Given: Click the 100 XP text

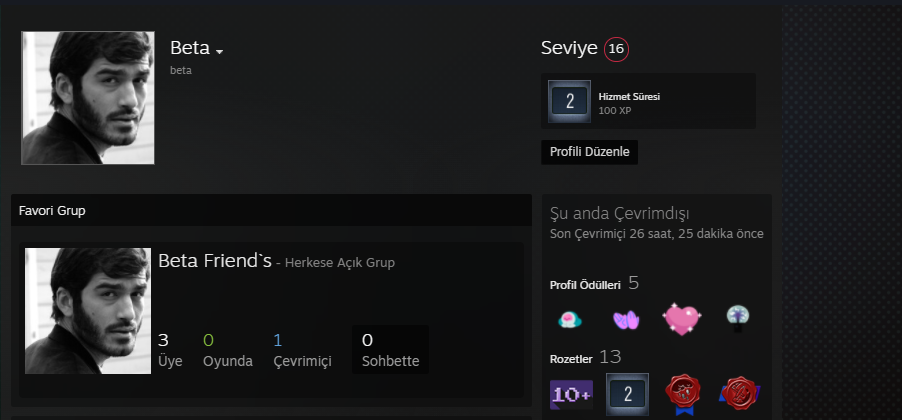Looking at the screenshot, I should pyautogui.click(x=614, y=110).
